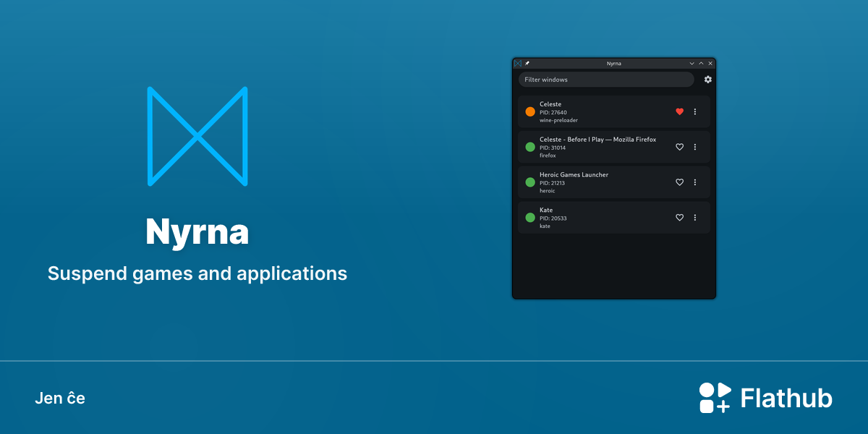Screen dimensions: 868x434
Task: Click green status dot for Heroic Games Launcher
Action: (530, 182)
